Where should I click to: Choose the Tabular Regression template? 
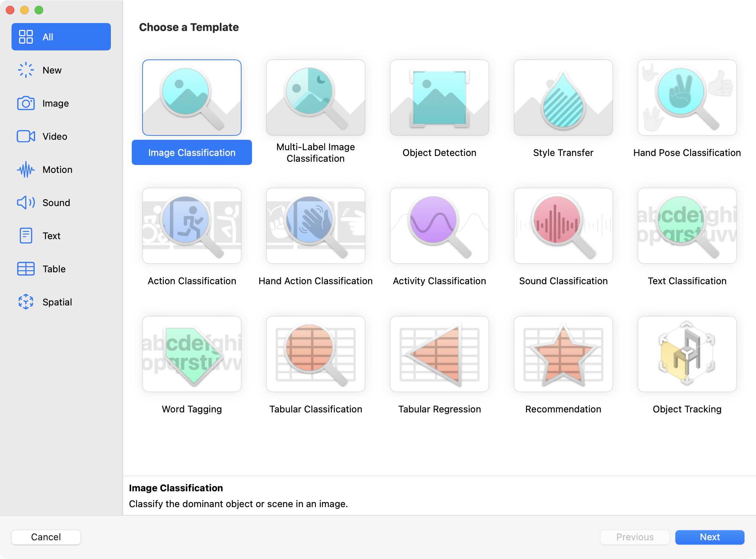pos(439,354)
